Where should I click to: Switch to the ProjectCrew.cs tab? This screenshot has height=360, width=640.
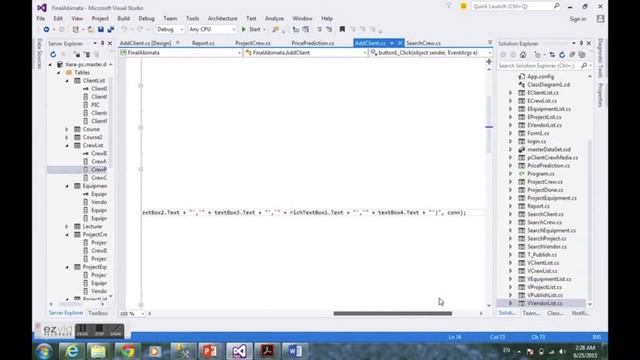(x=253, y=43)
